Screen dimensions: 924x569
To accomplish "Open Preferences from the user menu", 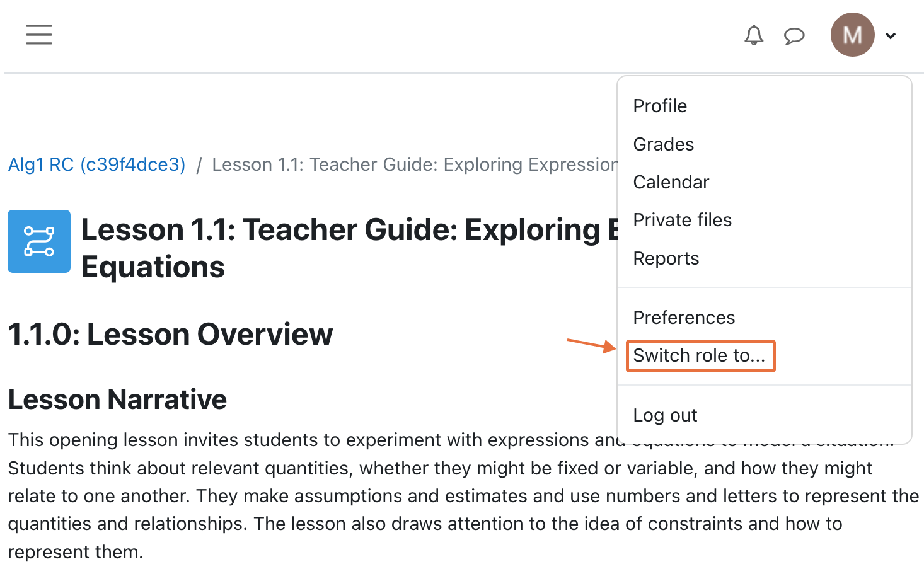I will point(684,318).
